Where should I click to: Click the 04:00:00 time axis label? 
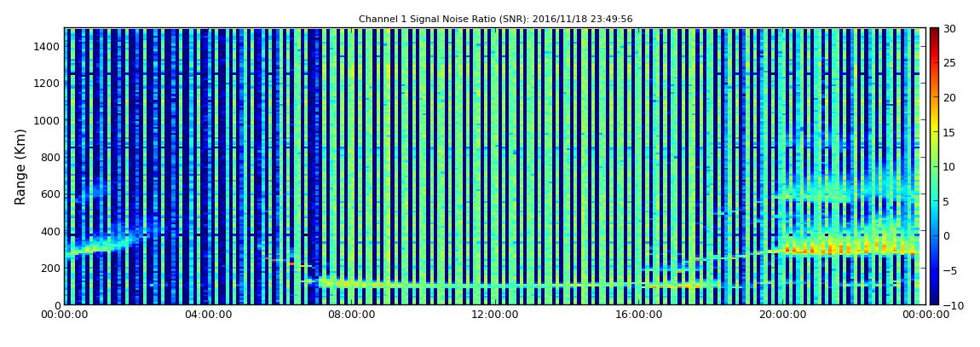(x=207, y=315)
